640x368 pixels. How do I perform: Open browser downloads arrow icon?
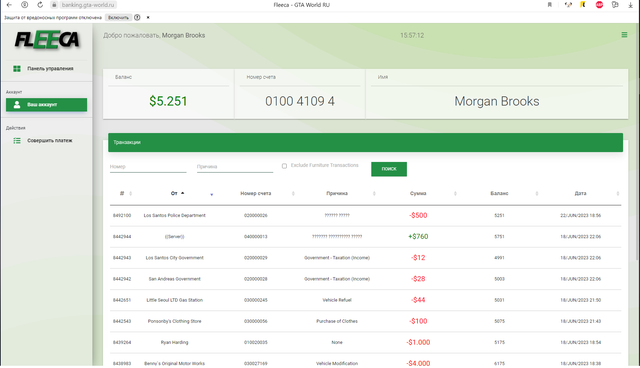click(x=630, y=5)
